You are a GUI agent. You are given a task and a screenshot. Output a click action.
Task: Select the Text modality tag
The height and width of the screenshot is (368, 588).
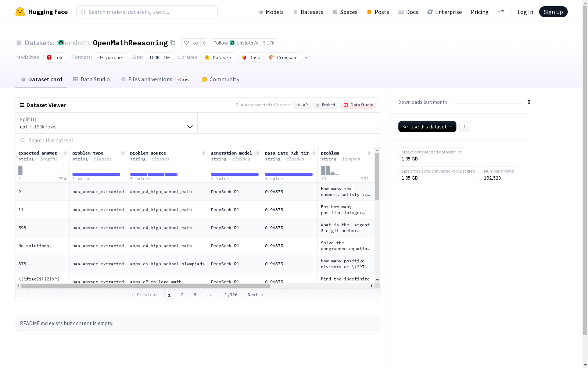coord(55,57)
